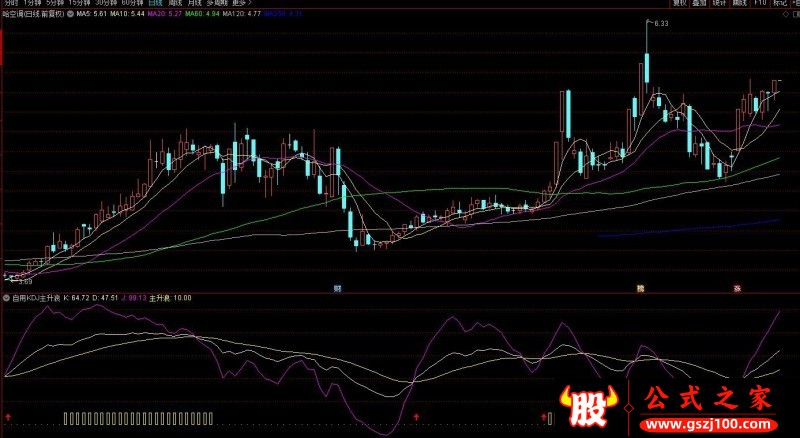The image size is (800, 438).
Task: Click the time axis marker between 财 and 涨
Action: point(640,288)
